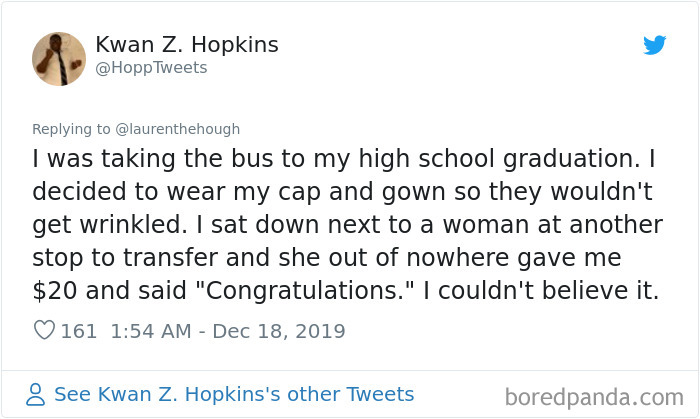See Kwan Z. Hopkins's other Tweets

coord(234,394)
